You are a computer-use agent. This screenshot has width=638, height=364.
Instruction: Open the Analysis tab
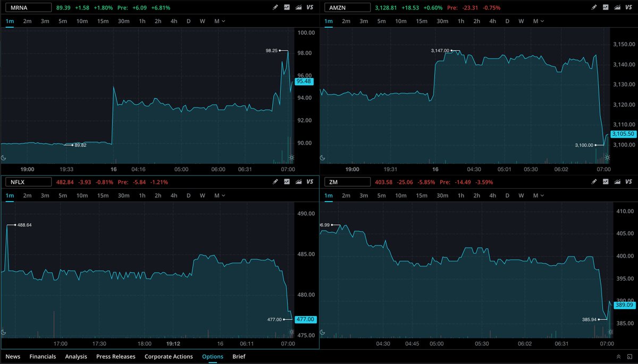click(x=76, y=357)
